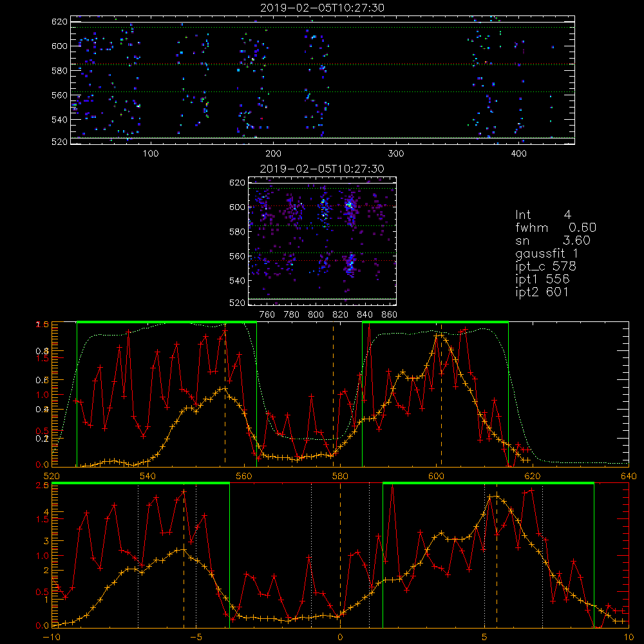Screen dimensions: 644x644
Task: Click the -5 x-axis label of the bottom plot
Action: pyautogui.click(x=196, y=638)
